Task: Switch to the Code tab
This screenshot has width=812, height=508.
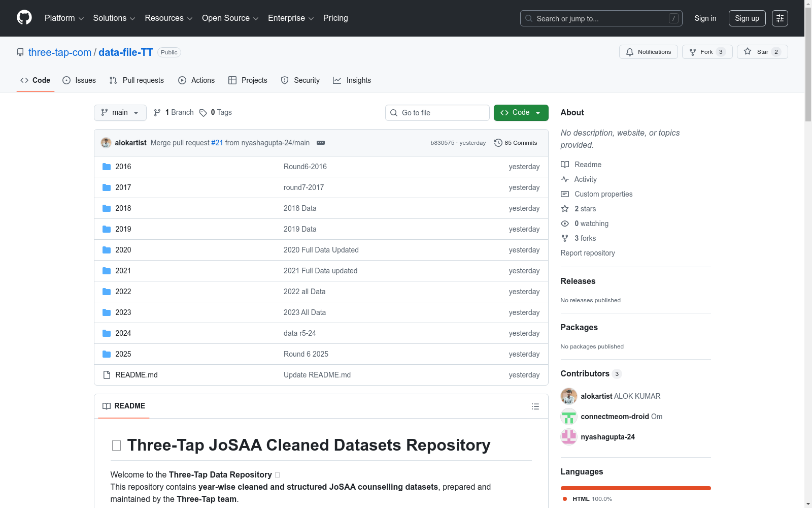Action: (36, 80)
